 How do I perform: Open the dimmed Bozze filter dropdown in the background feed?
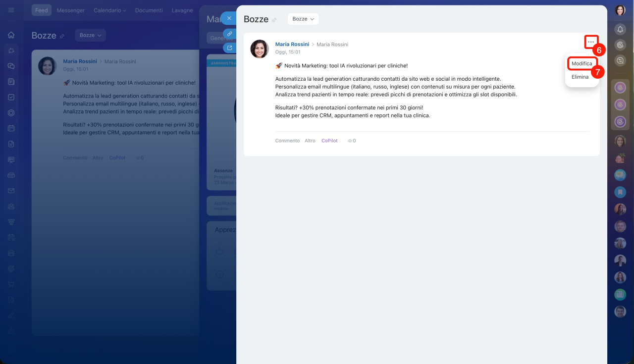[90, 35]
